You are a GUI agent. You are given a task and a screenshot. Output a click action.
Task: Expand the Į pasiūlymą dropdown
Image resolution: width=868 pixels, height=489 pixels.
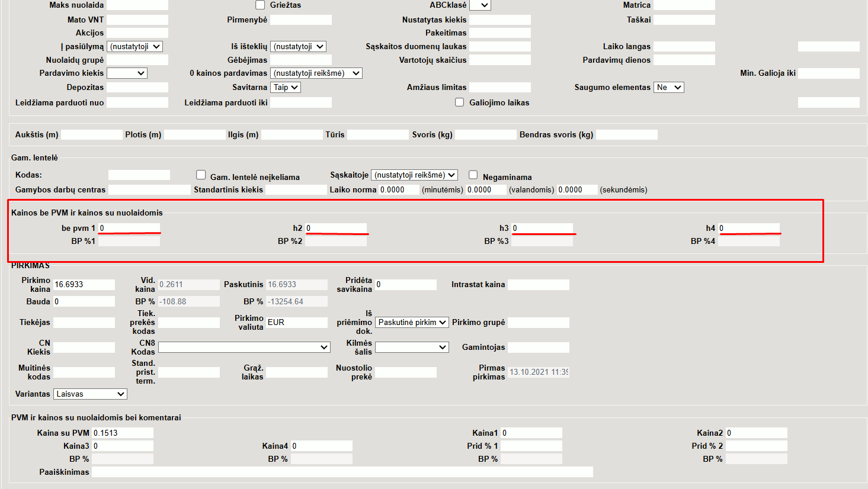(x=134, y=46)
